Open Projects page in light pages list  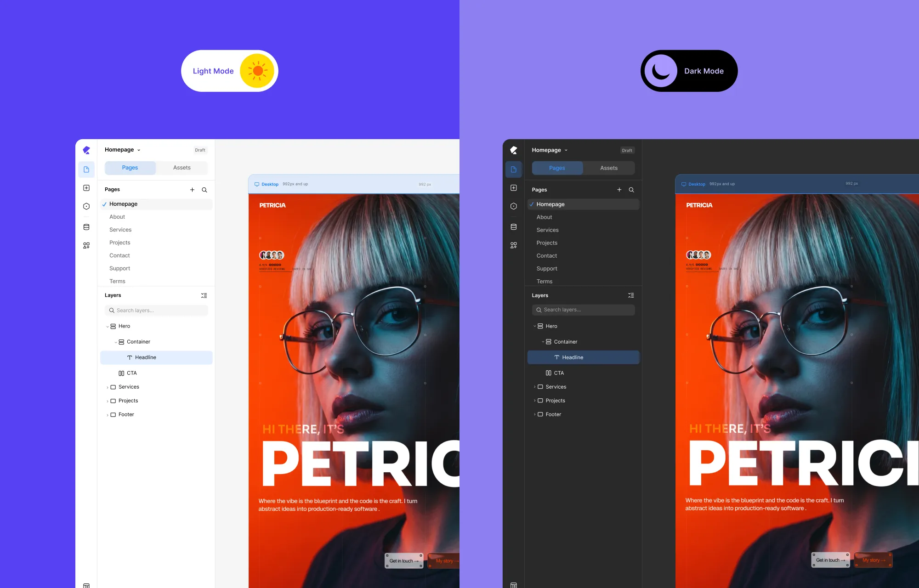[119, 243]
